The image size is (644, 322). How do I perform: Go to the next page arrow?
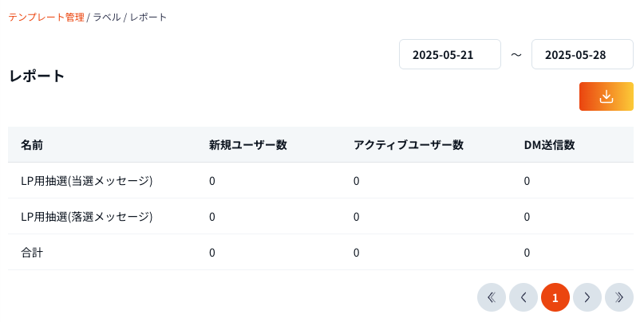pos(587,297)
